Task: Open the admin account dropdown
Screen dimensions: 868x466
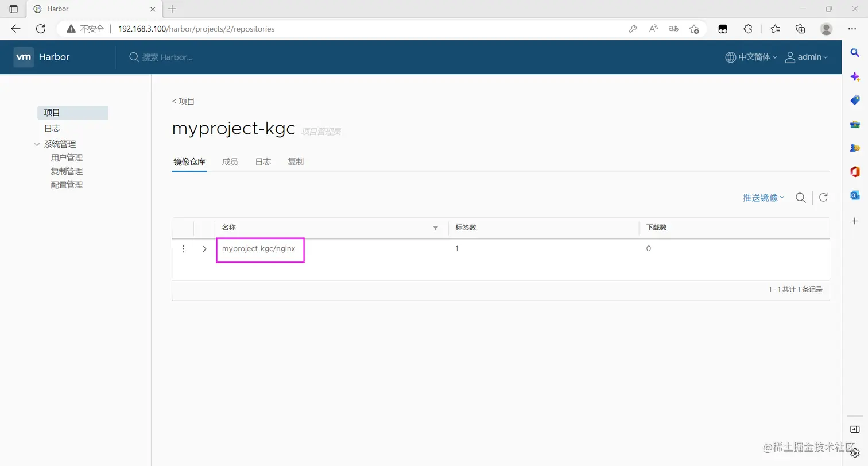Action: pos(812,57)
